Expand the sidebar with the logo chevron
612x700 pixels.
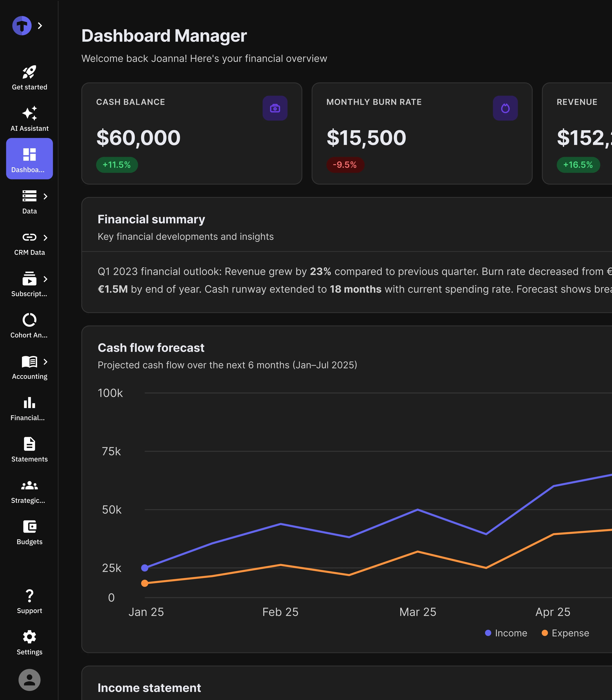pos(40,26)
